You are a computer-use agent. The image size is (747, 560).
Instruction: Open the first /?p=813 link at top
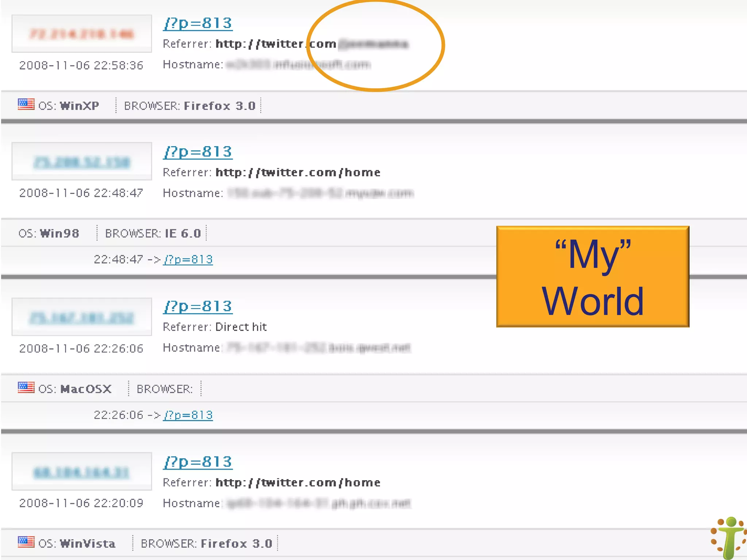[x=198, y=24]
